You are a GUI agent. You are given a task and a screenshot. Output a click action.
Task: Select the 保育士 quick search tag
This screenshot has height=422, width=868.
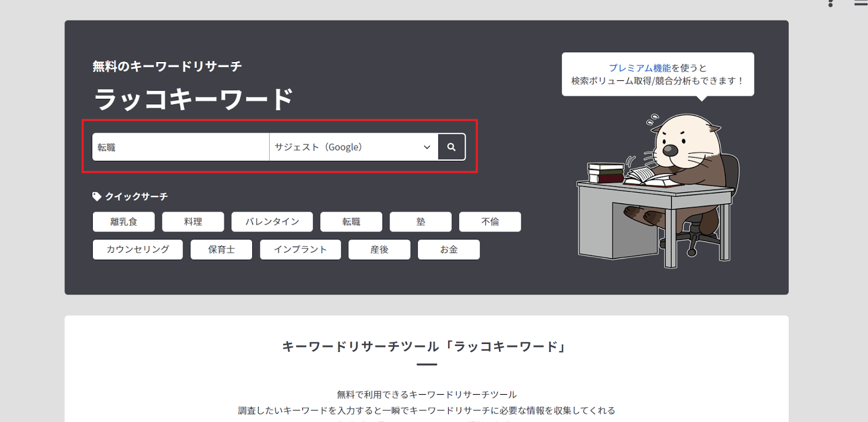pos(221,249)
